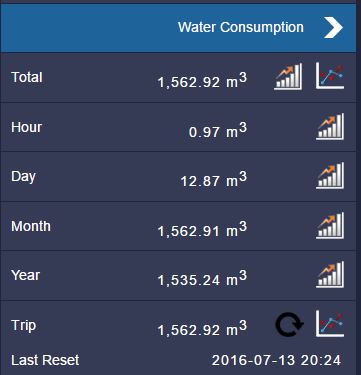Select the Total row label
Viewport: 361px width, 375px height.
27,77
